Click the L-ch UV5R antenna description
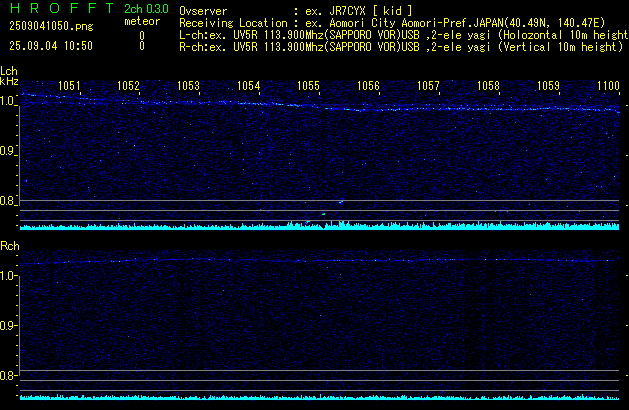629x410 pixels. [404, 35]
